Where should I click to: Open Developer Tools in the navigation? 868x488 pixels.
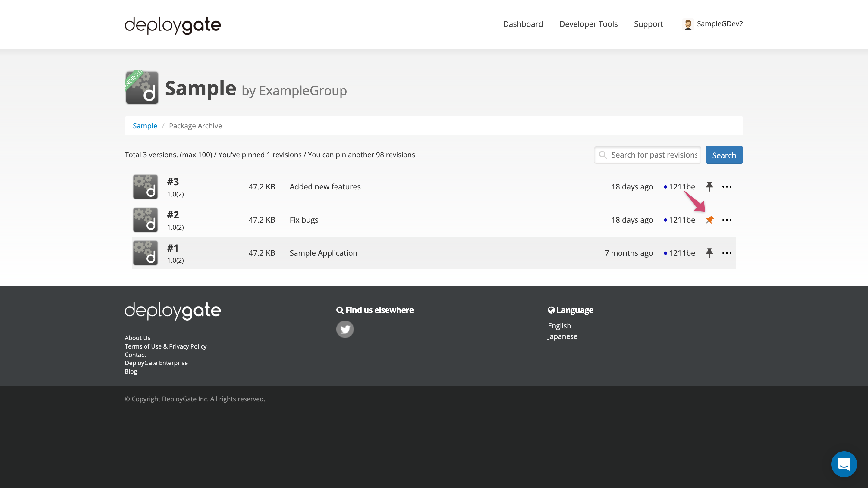(x=588, y=24)
